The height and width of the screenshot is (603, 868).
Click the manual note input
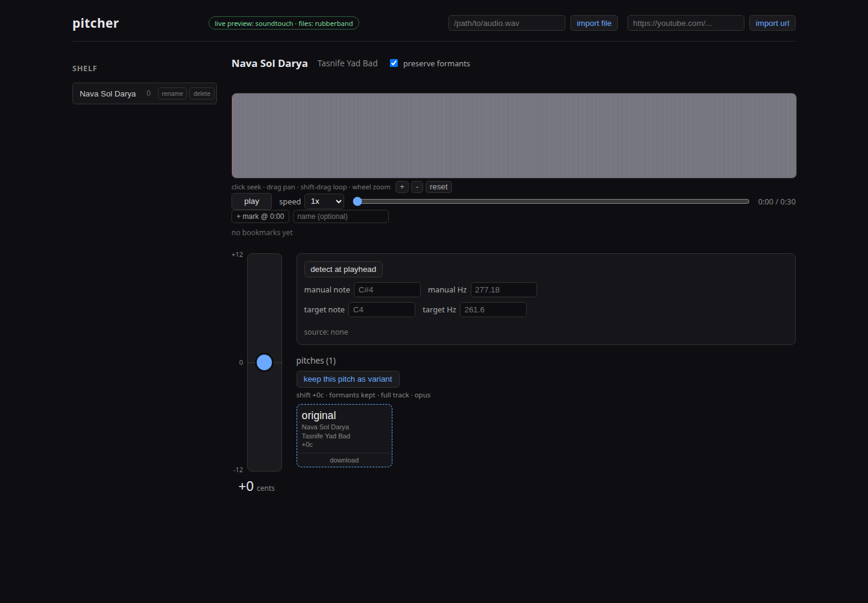point(387,290)
